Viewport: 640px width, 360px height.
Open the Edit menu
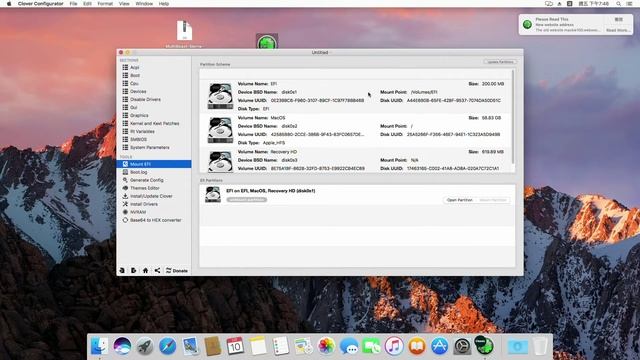click(87, 4)
